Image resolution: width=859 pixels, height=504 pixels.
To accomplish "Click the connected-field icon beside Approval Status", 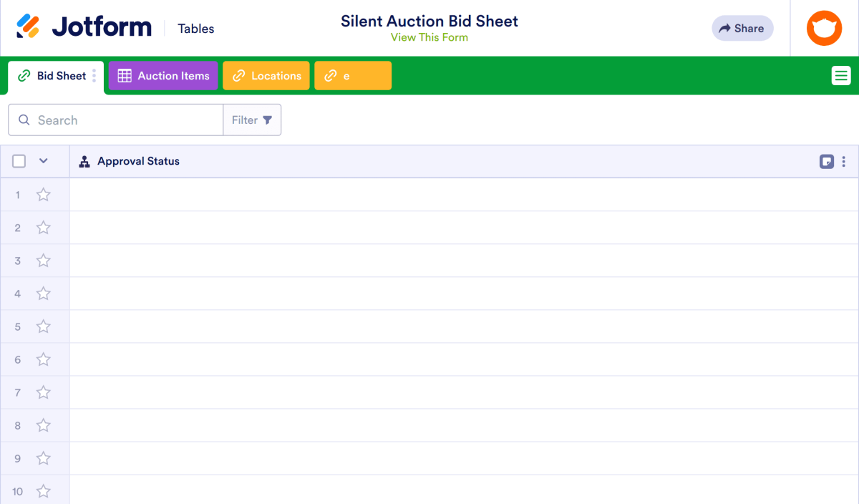I will point(84,161).
